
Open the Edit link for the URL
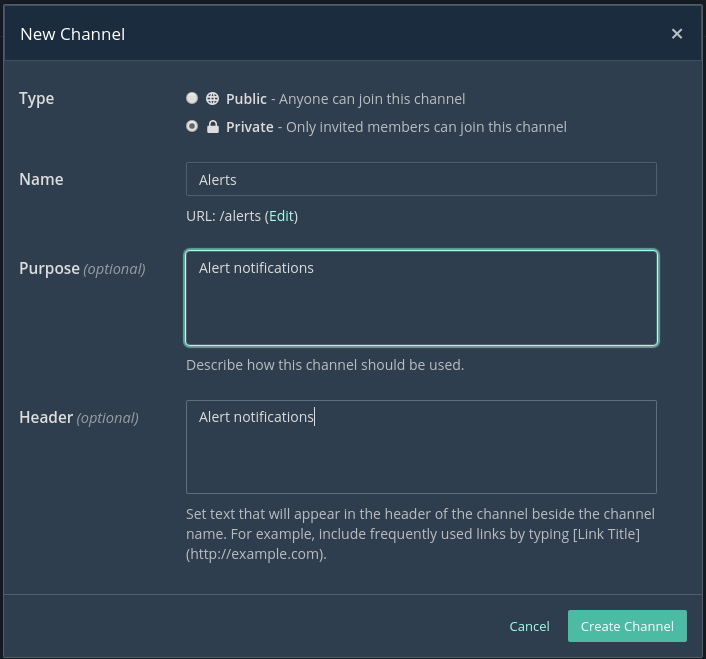tap(281, 216)
